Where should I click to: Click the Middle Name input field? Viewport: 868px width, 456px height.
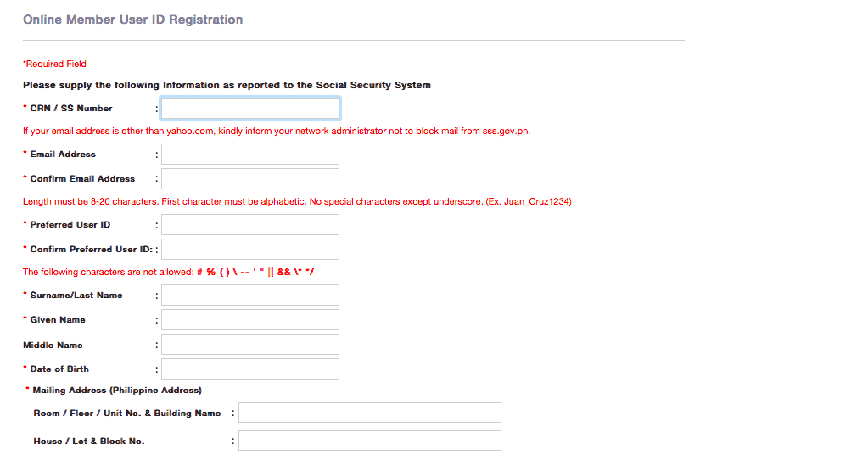tap(250, 345)
